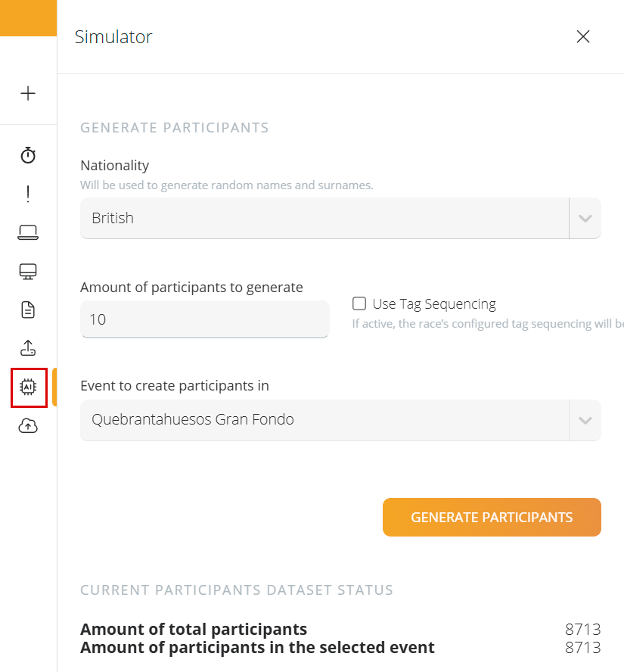Image resolution: width=624 pixels, height=672 pixels.
Task: Click the exclamation mark alerts icon
Action: coord(28,194)
